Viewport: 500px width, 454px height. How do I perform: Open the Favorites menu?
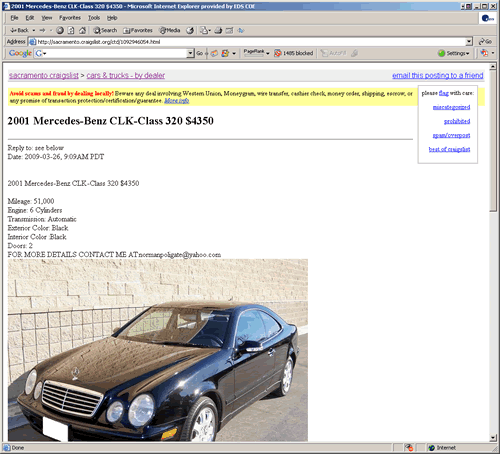(70, 18)
